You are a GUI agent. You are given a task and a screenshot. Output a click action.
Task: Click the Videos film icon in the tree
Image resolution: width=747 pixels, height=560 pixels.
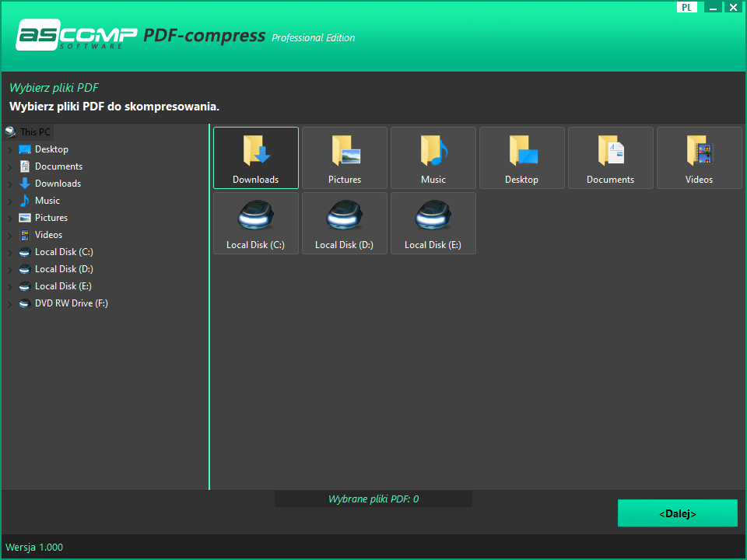[25, 235]
